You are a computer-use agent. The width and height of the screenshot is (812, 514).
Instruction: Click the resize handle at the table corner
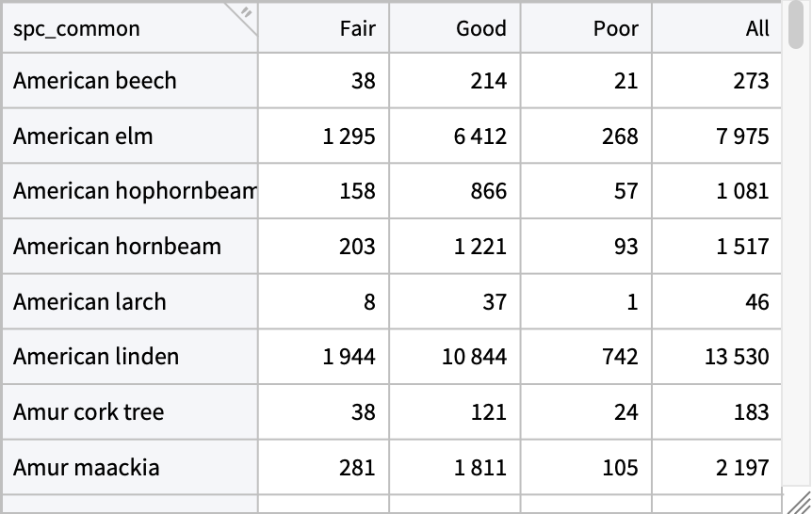tap(798, 501)
